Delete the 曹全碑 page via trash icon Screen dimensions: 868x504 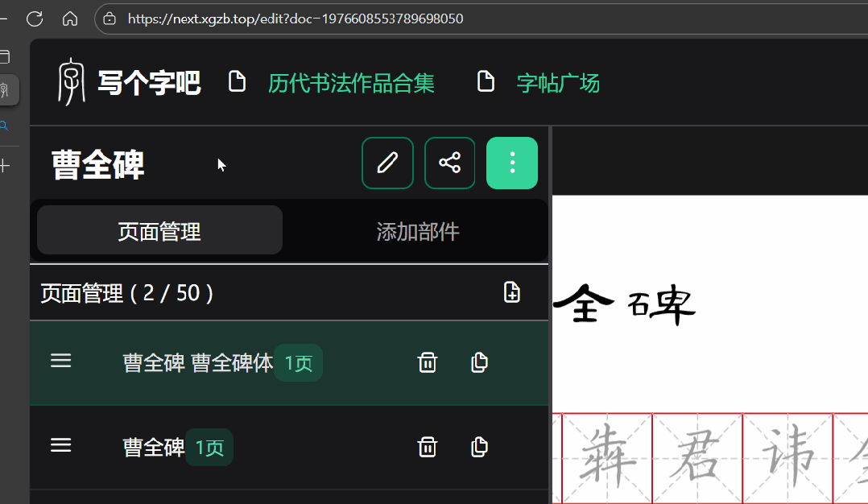[428, 447]
